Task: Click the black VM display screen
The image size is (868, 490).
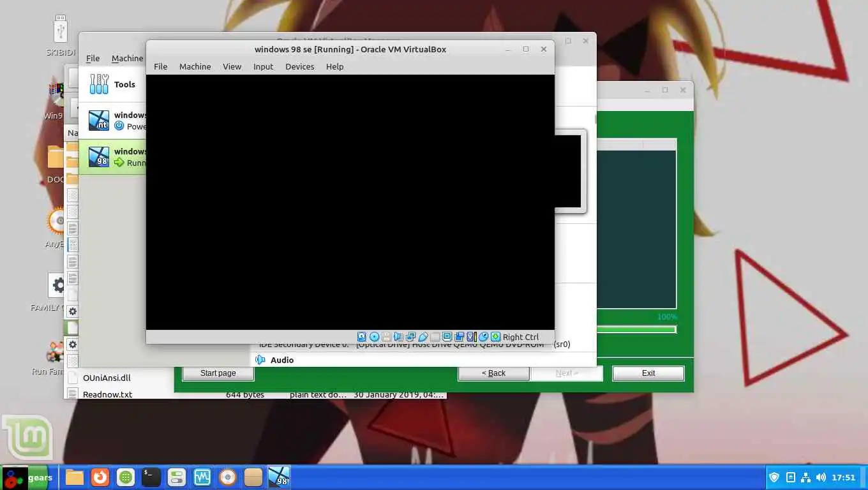Action: coord(350,202)
